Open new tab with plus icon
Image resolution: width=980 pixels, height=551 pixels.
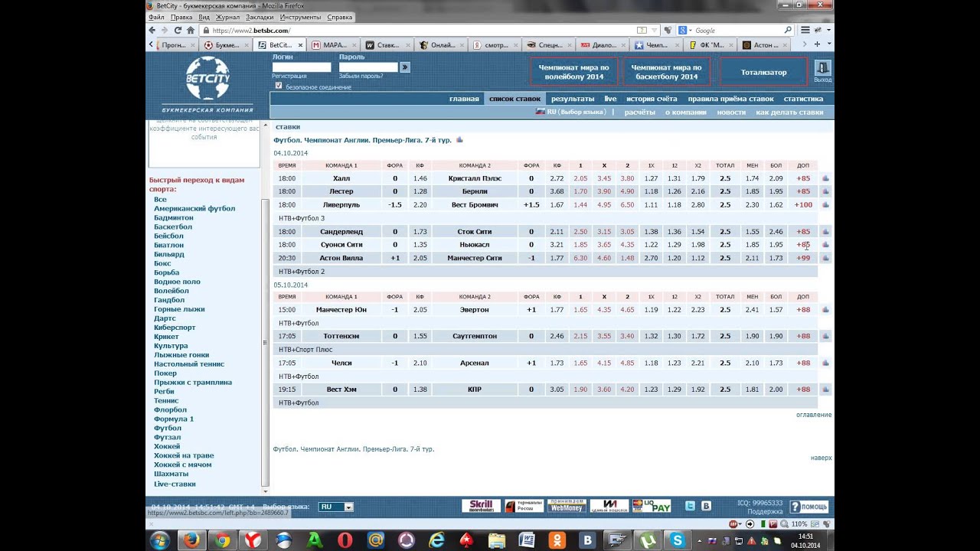[x=817, y=44]
